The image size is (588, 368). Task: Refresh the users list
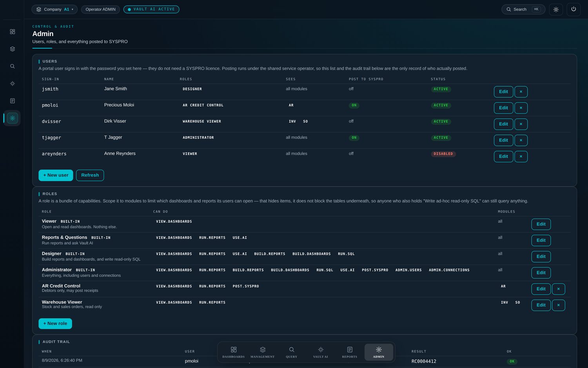(90, 175)
